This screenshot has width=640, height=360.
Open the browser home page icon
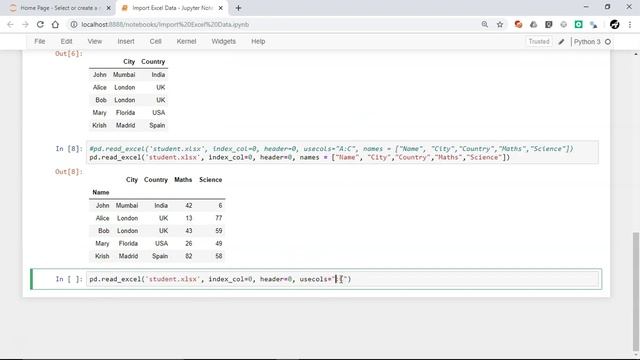point(55,24)
